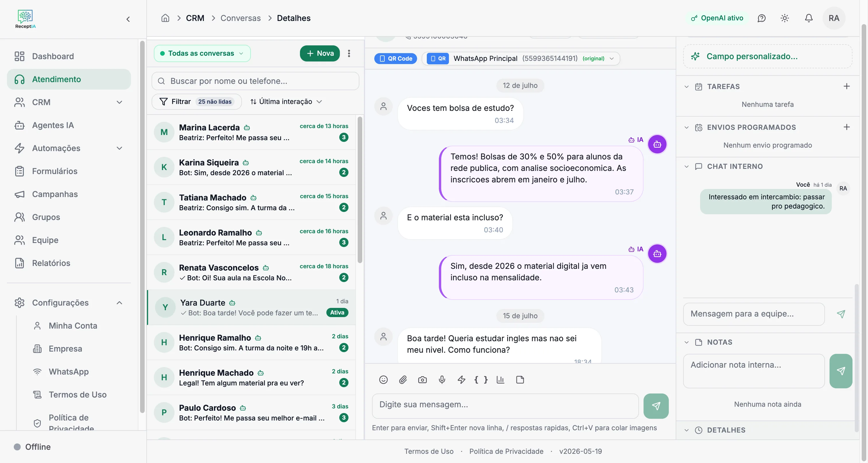Open Henrique Machado conversation

251,378
